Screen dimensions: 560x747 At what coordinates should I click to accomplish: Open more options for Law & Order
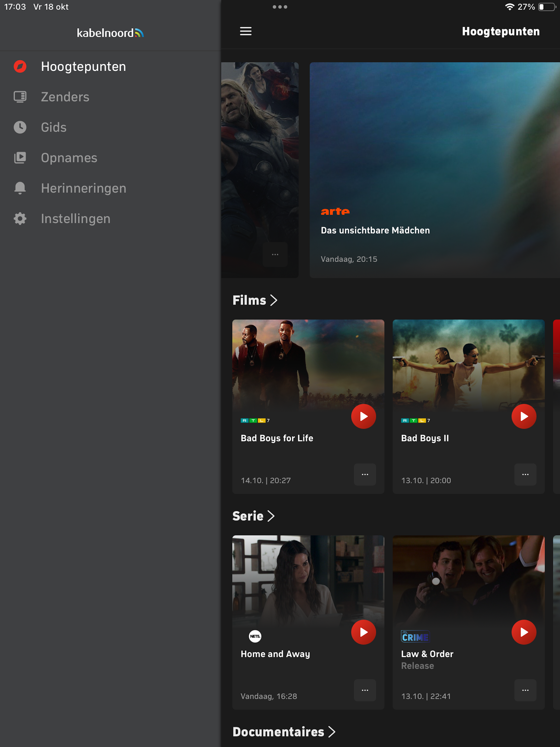point(525,690)
